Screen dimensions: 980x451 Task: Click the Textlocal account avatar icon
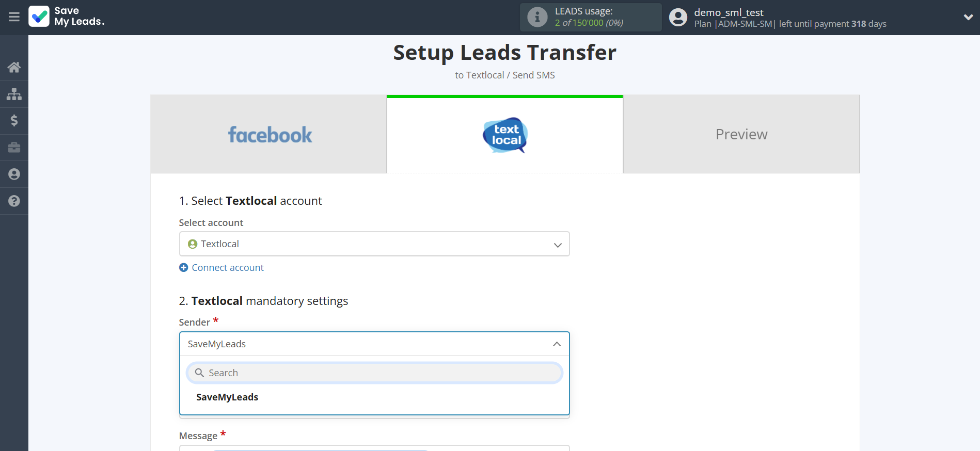pos(193,244)
